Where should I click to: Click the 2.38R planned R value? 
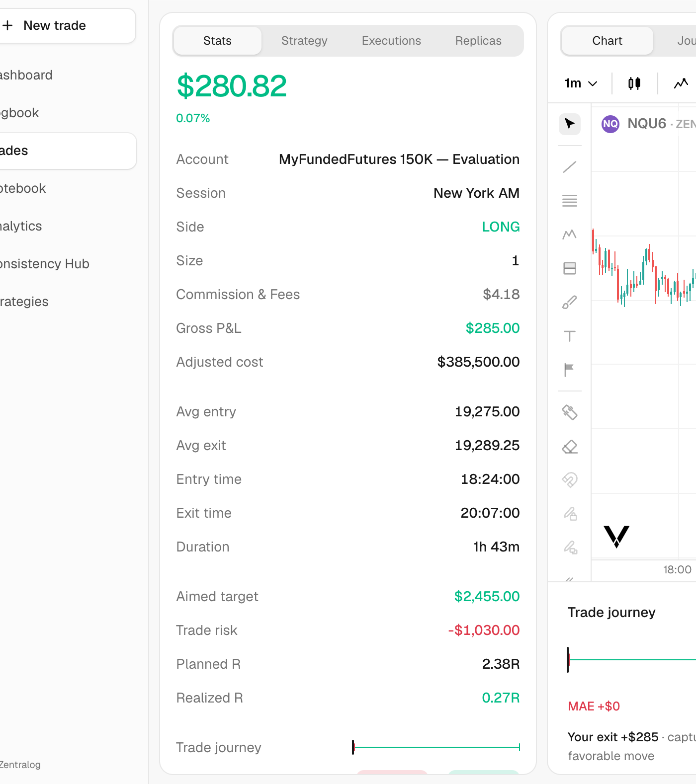coord(501,664)
